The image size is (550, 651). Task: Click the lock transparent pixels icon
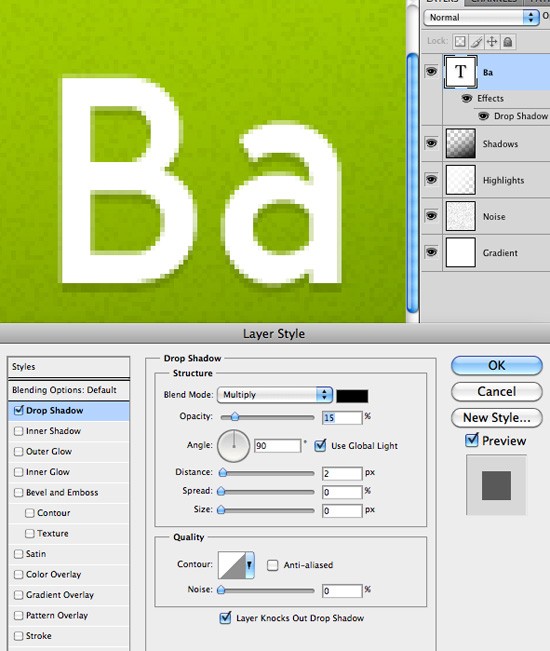(x=460, y=42)
